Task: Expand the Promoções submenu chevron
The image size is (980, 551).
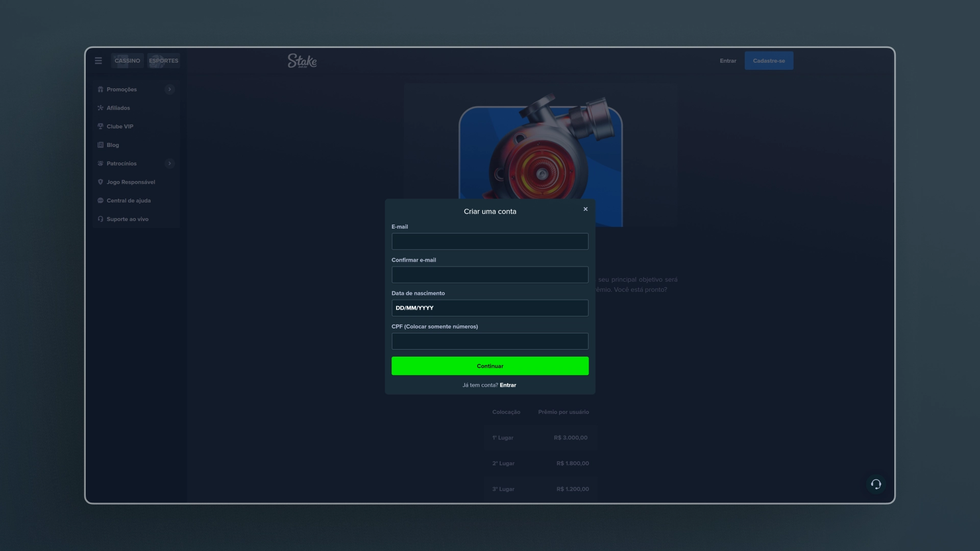Action: tap(169, 89)
